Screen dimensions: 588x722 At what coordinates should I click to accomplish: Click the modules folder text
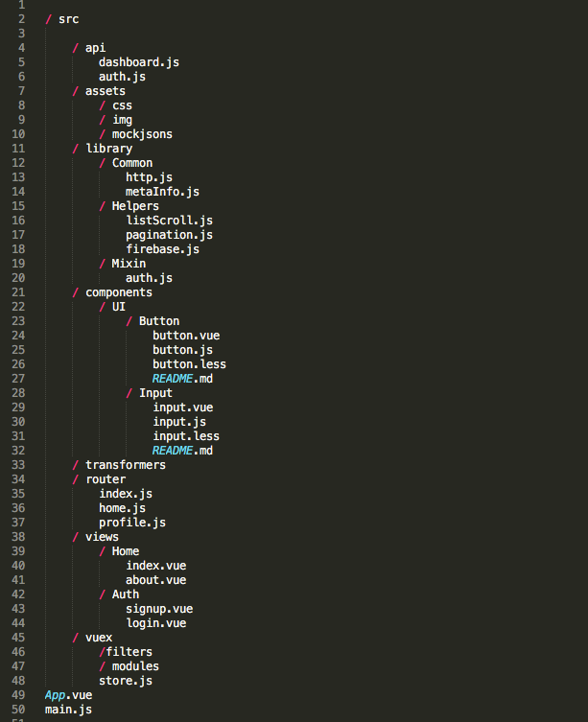coord(135,666)
